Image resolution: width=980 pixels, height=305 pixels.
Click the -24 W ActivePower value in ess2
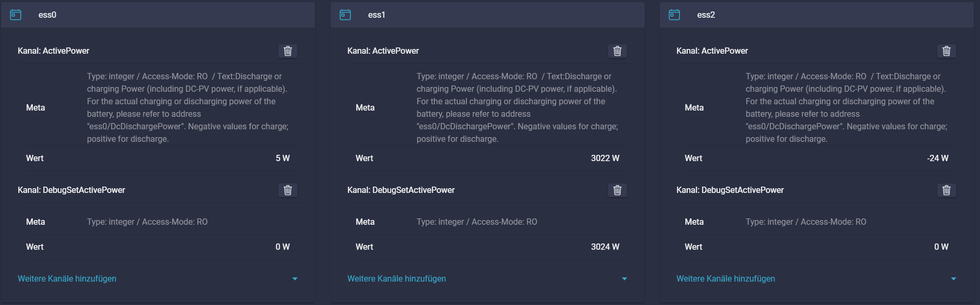pyautogui.click(x=938, y=158)
